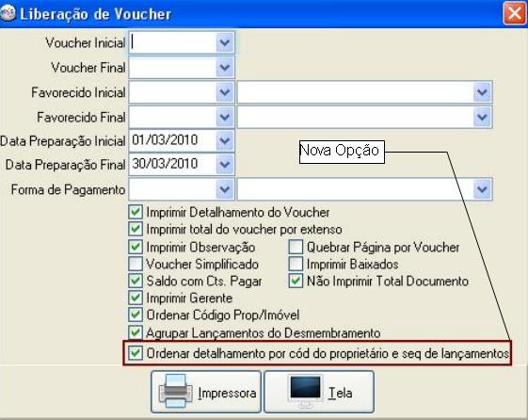528x420 pixels.
Task: Toggle Imprimir total do voucher por extenso
Action: pyautogui.click(x=136, y=229)
